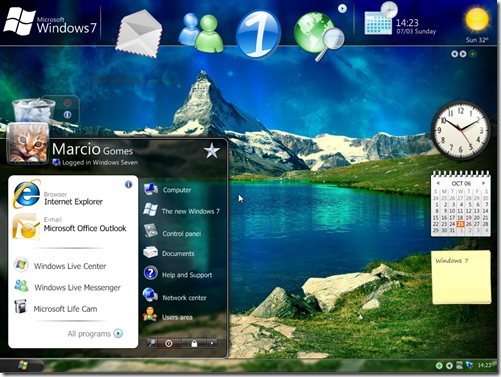Go to next month in calendar gadget
This screenshot has width=501, height=377.
point(483,183)
